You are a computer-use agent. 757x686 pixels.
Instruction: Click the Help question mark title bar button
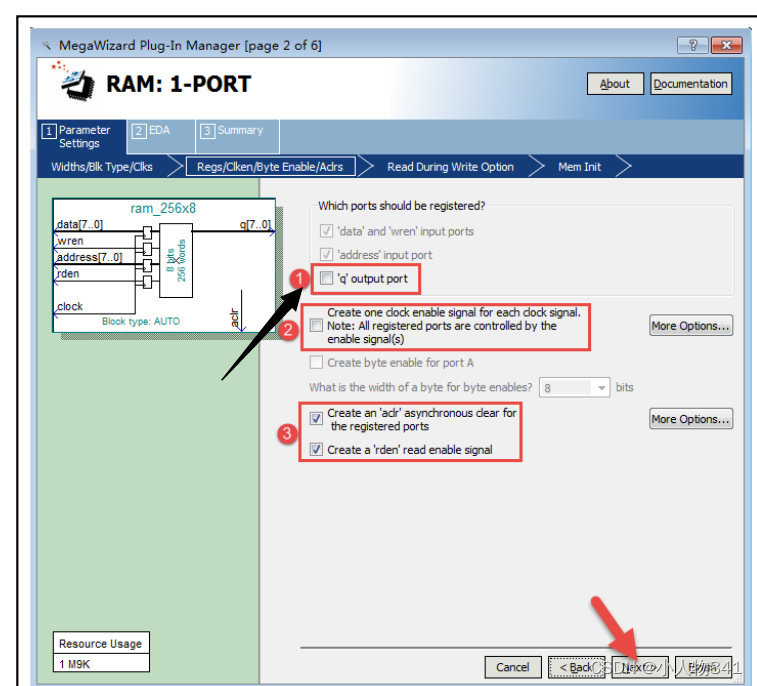[692, 45]
